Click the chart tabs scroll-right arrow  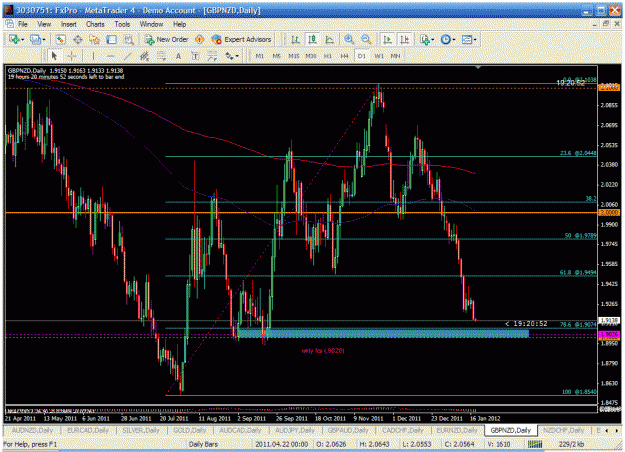[x=615, y=430]
